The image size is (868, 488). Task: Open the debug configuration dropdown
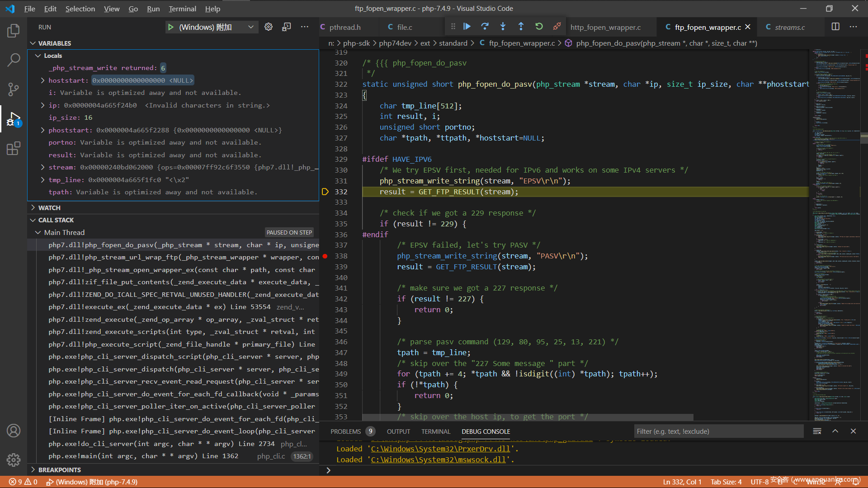pyautogui.click(x=250, y=27)
